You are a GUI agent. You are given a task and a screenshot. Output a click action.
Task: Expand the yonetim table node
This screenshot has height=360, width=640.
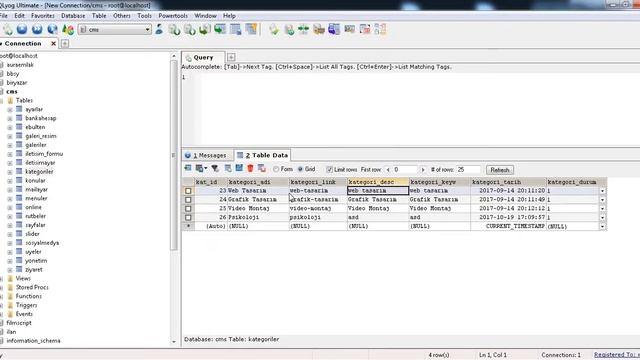10,261
